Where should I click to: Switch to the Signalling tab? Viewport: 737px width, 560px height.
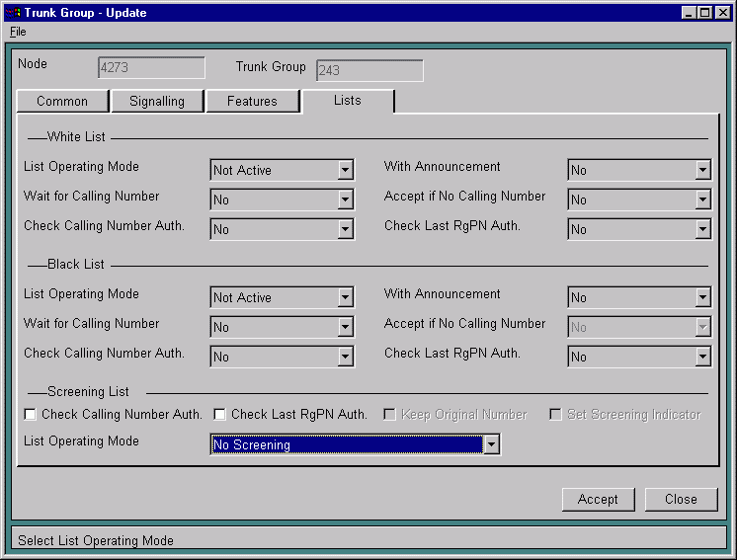coord(156,101)
